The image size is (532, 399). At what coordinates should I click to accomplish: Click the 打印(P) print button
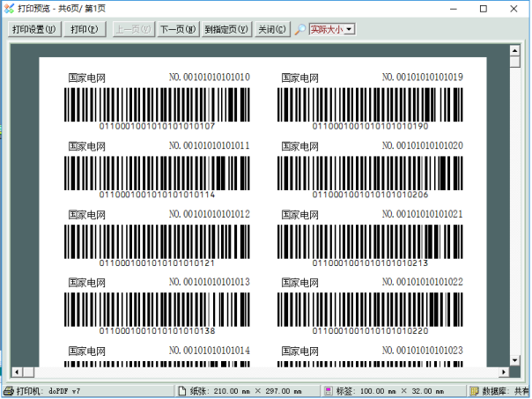click(85, 30)
